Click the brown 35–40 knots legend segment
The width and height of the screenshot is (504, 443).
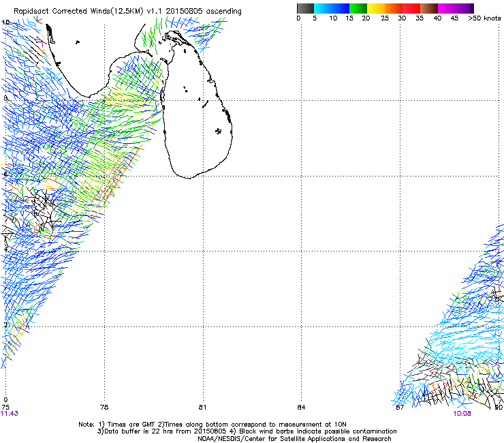point(429,8)
